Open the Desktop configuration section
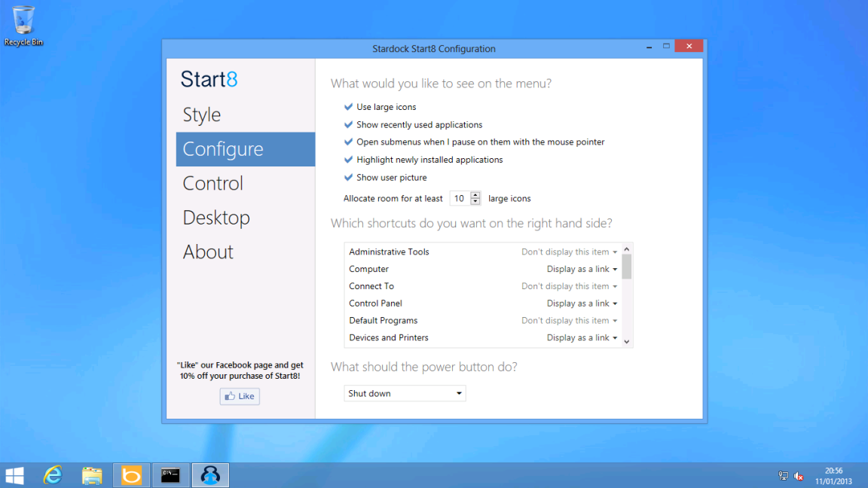 point(216,218)
